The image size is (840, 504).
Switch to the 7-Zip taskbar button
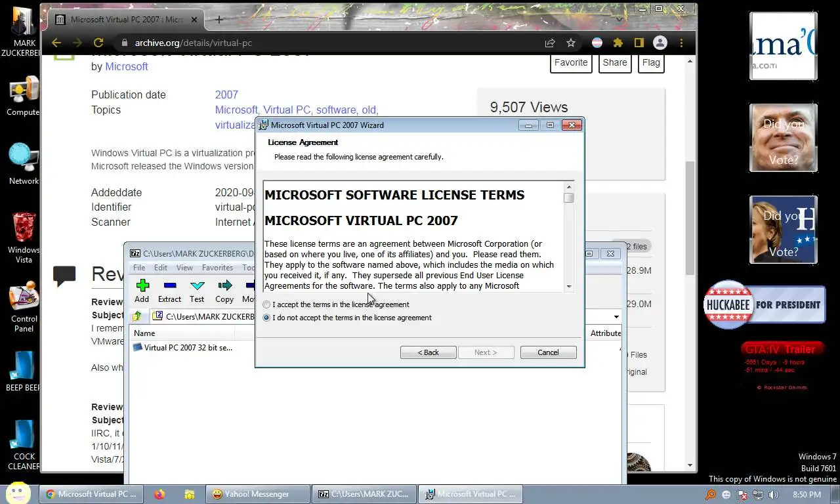click(x=364, y=494)
